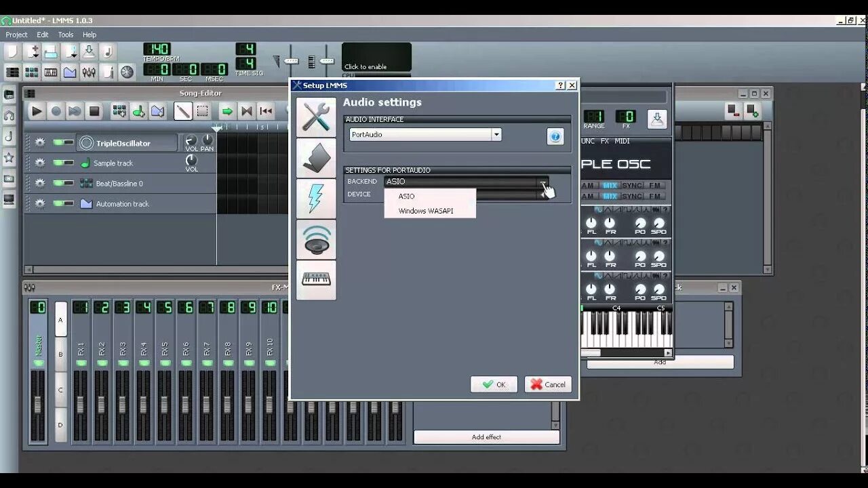The height and width of the screenshot is (488, 868).
Task: Open Audio settings speaker tab
Action: click(x=316, y=239)
